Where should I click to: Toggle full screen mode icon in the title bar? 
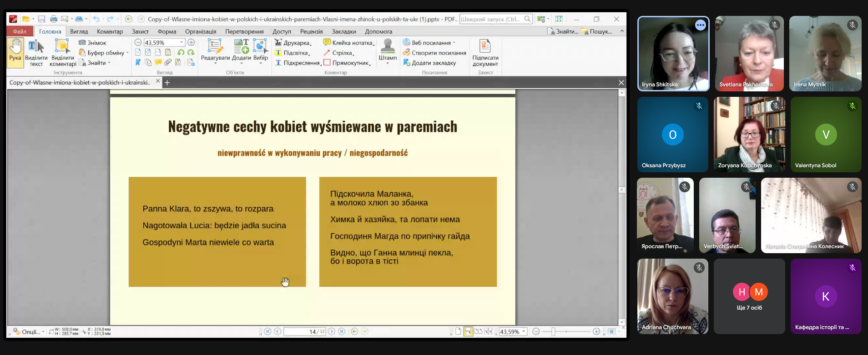click(x=559, y=19)
